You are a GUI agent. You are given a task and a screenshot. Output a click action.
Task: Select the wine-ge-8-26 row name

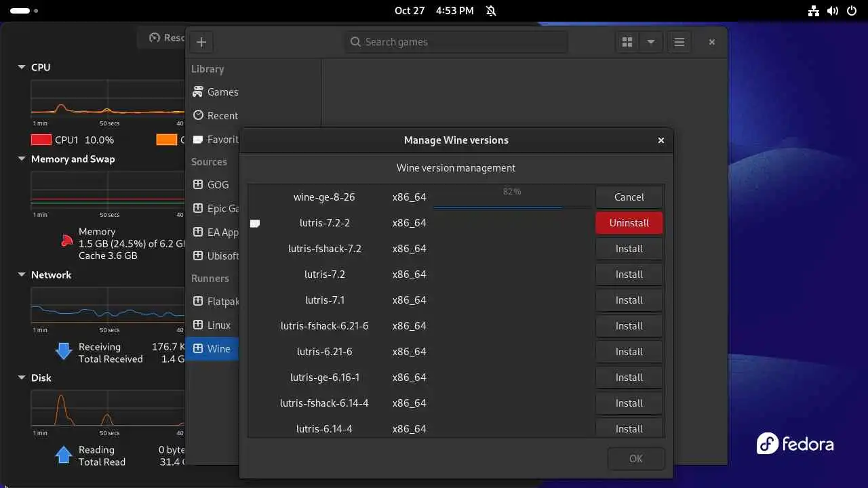[x=324, y=197]
